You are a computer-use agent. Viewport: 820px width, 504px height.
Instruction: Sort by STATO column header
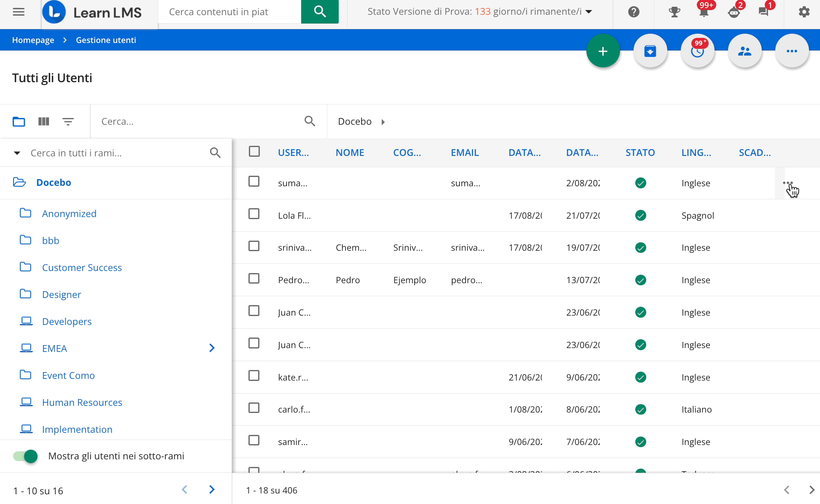[640, 153]
